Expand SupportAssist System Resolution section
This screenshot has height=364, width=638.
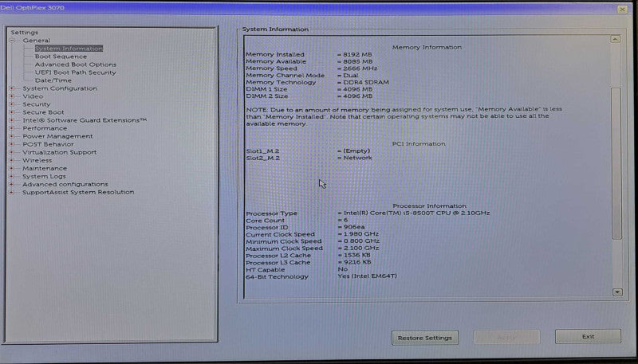point(12,192)
